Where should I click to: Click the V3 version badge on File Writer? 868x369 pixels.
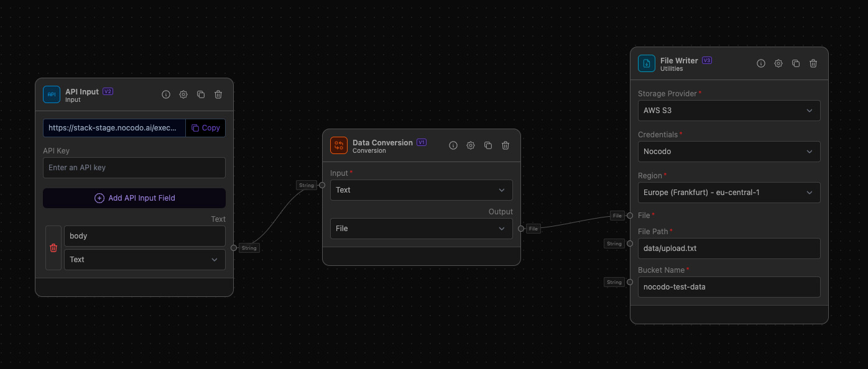click(x=707, y=60)
